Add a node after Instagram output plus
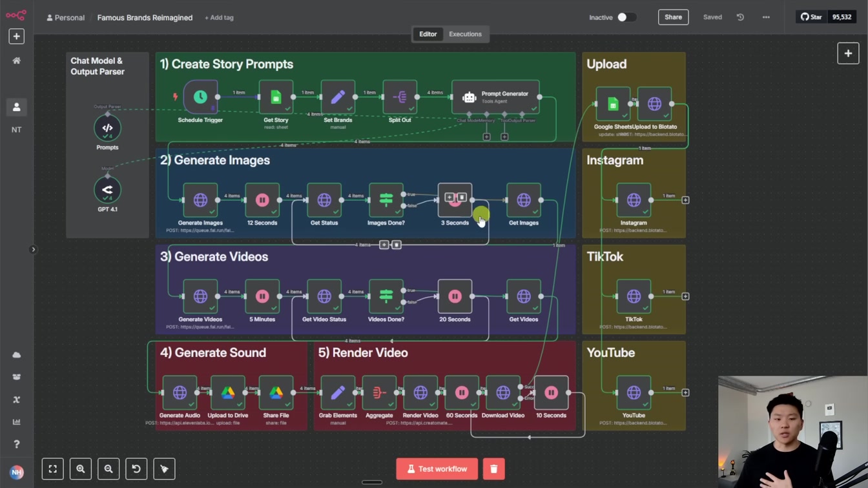The width and height of the screenshot is (868, 488). 685,200
